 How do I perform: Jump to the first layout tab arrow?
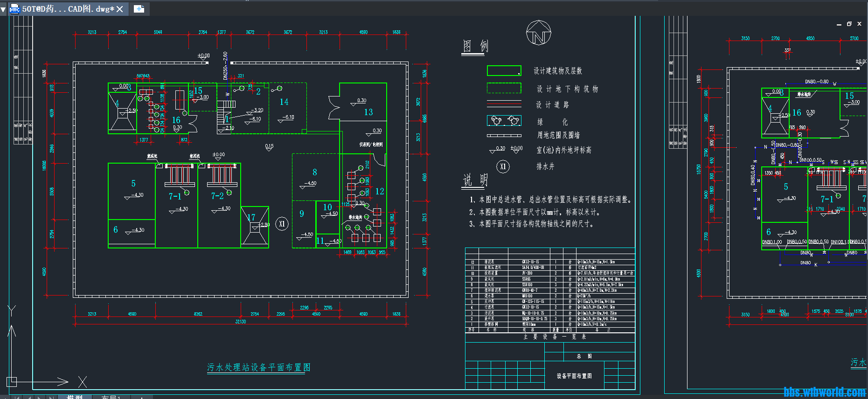tap(17, 397)
